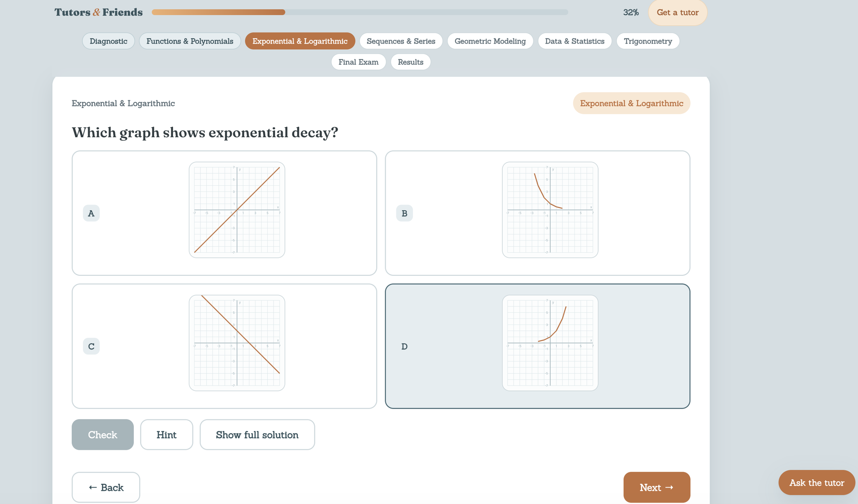Viewport: 858px width, 504px height.
Task: Go to Geometric Modeling section
Action: tap(490, 41)
